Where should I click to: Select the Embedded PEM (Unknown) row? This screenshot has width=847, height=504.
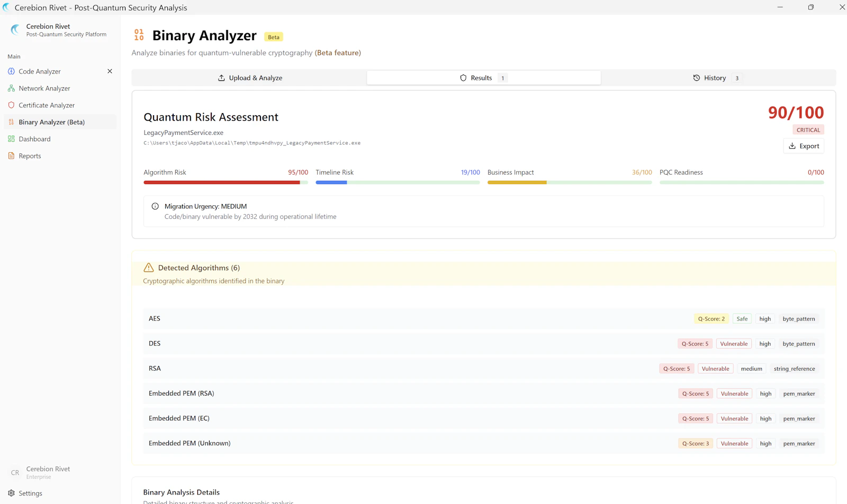click(484, 443)
